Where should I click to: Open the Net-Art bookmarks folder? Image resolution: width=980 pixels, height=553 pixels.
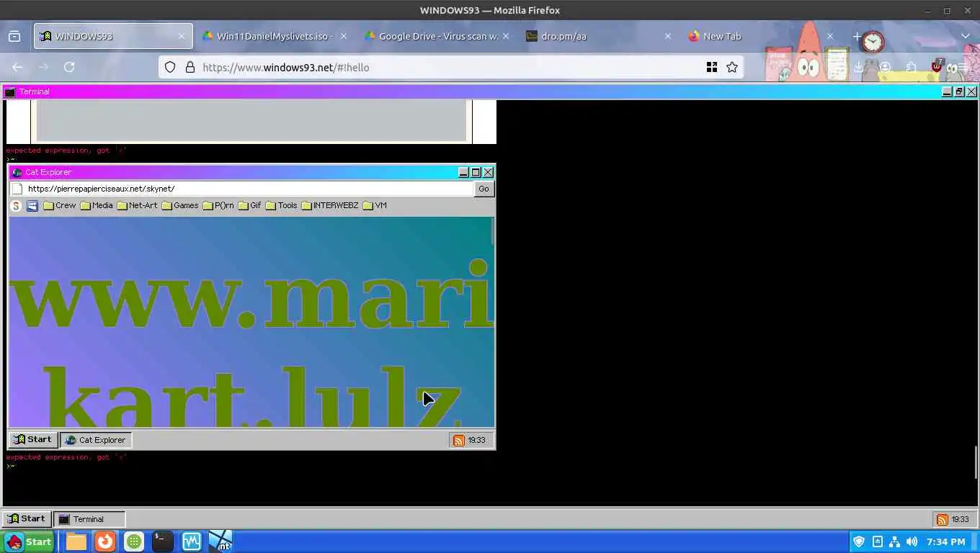[x=137, y=206]
